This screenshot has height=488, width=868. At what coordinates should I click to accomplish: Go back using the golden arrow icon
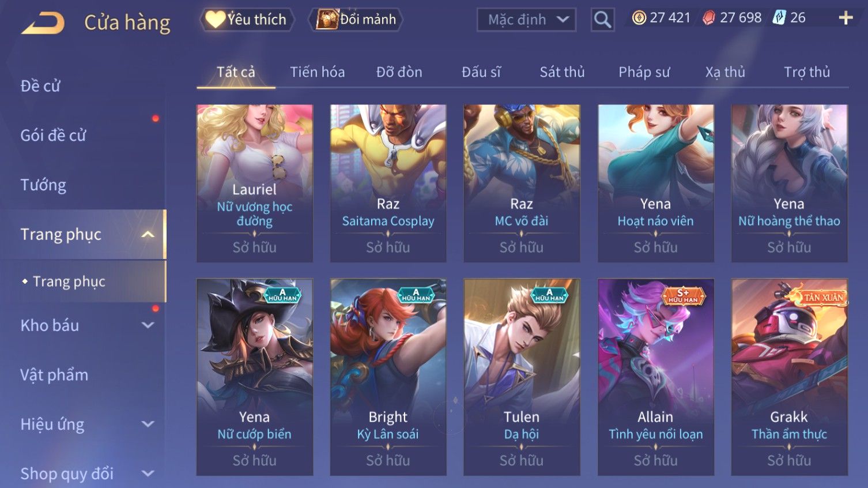(x=43, y=23)
